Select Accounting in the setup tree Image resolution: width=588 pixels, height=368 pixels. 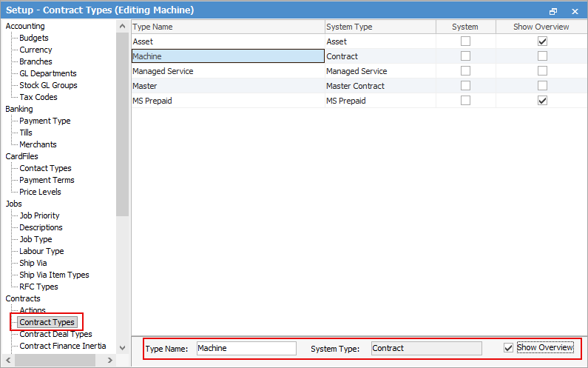click(25, 26)
